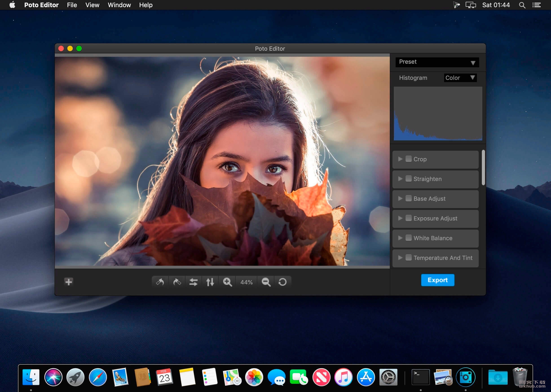Open Spotlight search in menu bar
The image size is (551, 392).
click(522, 5)
